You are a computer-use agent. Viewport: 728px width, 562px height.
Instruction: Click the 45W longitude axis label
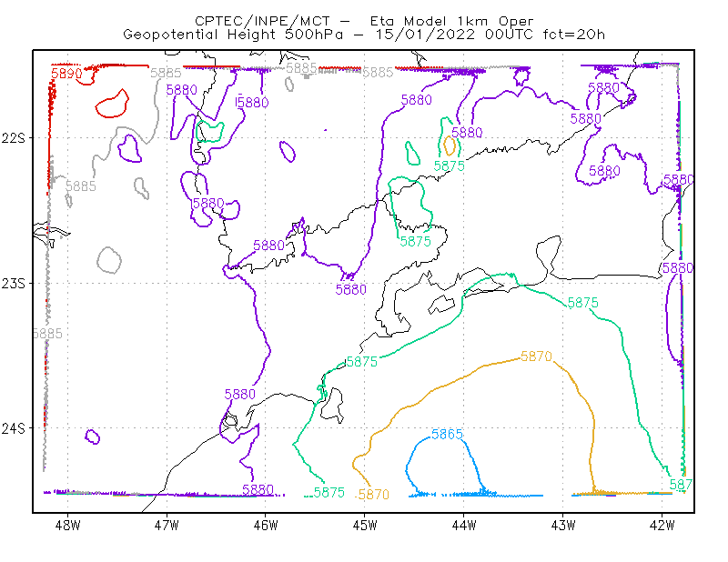pyautogui.click(x=365, y=526)
